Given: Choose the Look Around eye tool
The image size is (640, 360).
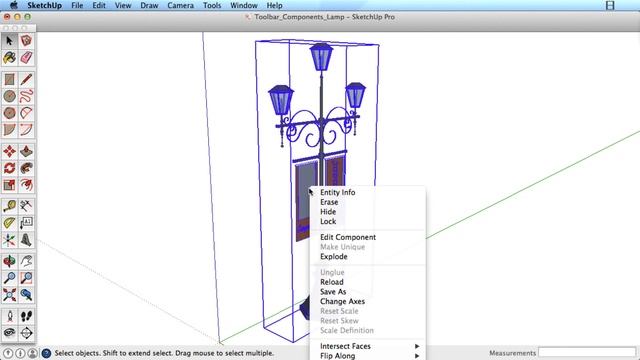Looking at the screenshot, I should pyautogui.click(x=9, y=333).
